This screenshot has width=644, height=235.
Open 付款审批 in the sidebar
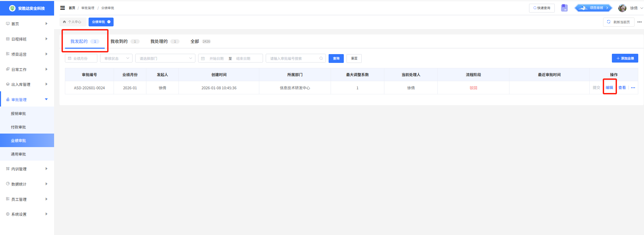(x=27, y=127)
